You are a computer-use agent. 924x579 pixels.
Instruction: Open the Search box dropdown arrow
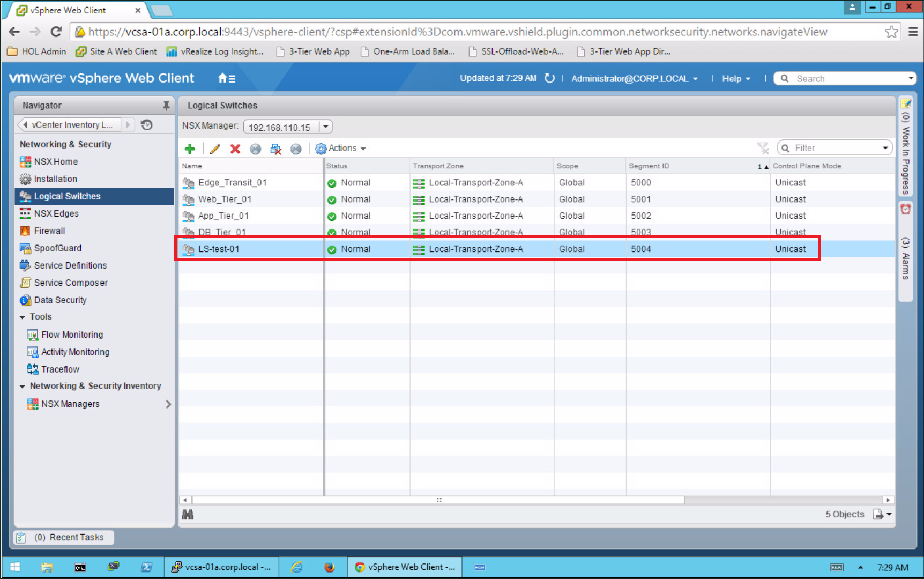click(910, 78)
